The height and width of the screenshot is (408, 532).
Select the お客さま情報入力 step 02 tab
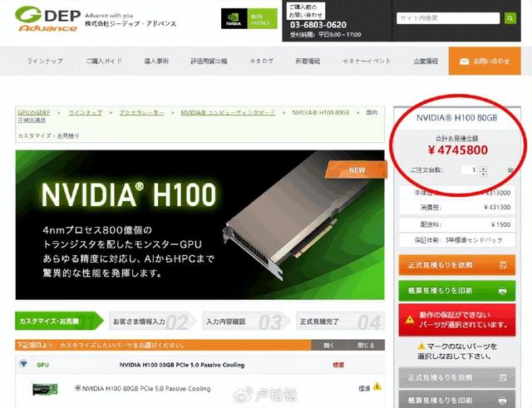pyautogui.click(x=153, y=322)
